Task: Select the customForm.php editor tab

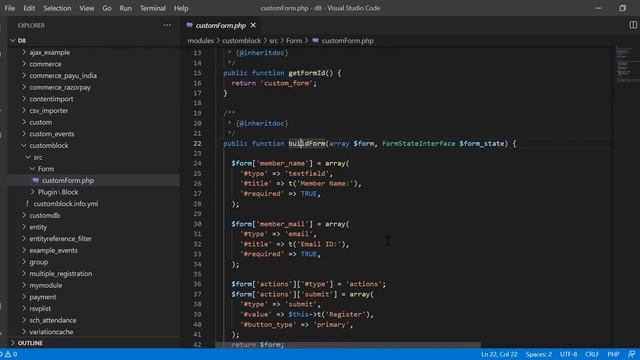Action: pos(221,25)
